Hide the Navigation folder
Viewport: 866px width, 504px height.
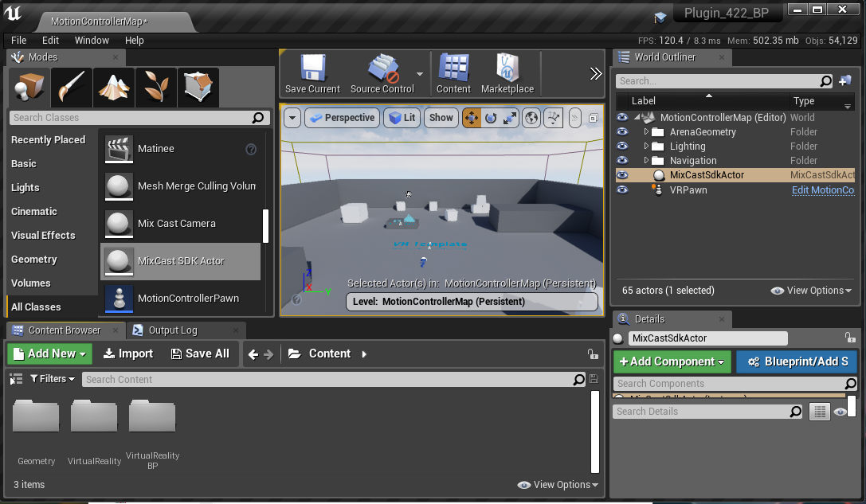pos(622,161)
